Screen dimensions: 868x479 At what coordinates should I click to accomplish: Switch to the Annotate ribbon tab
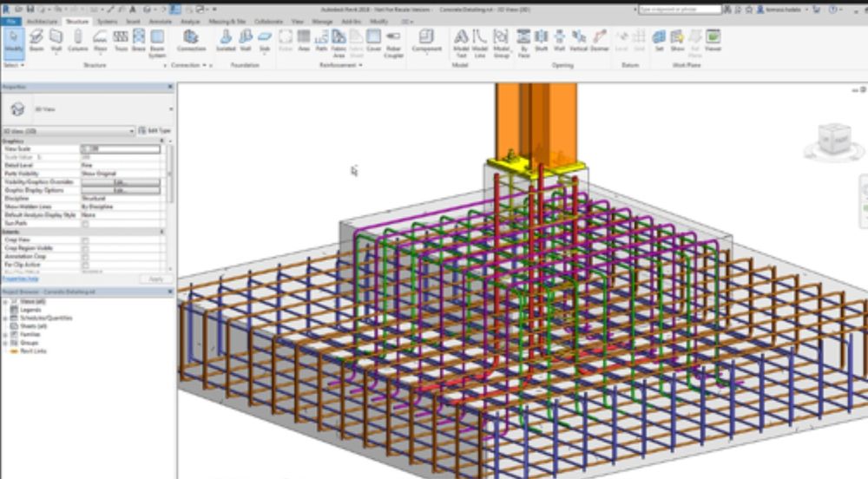[161, 22]
